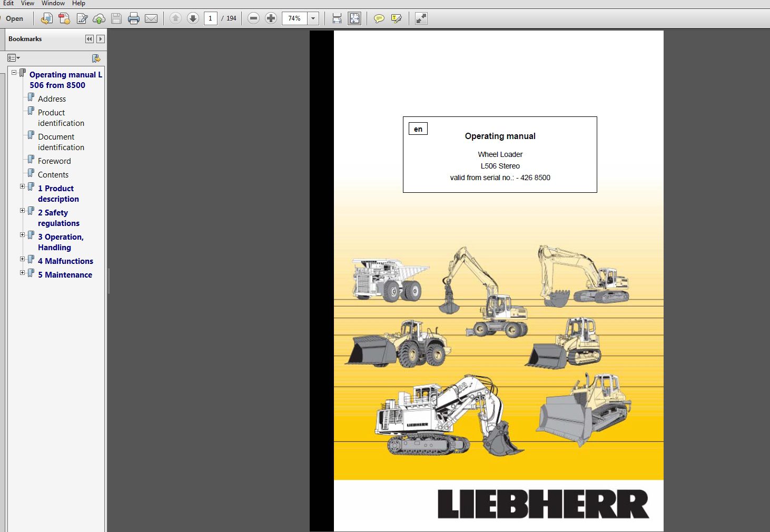Go to previous page arrow

(176, 18)
